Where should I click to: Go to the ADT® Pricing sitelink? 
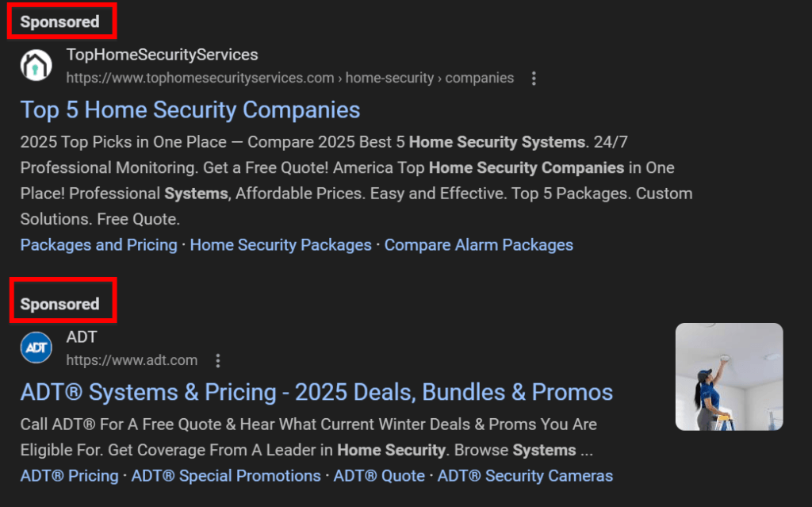(x=69, y=476)
